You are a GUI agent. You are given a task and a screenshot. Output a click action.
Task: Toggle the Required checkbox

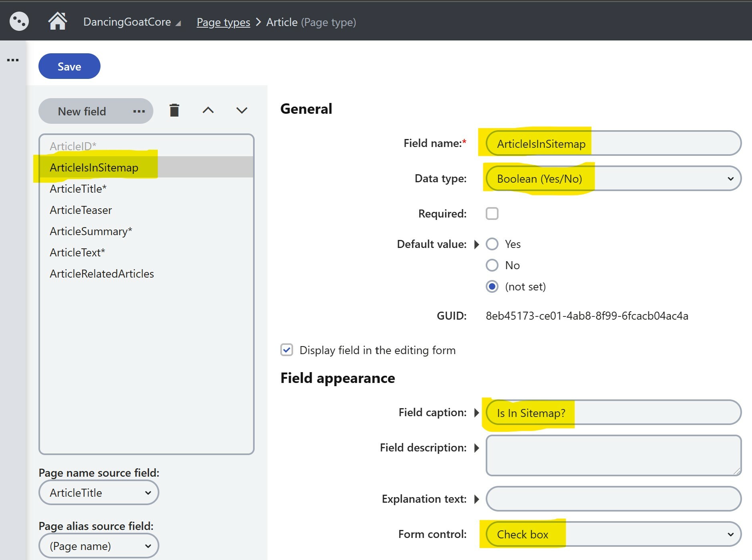[x=492, y=214]
